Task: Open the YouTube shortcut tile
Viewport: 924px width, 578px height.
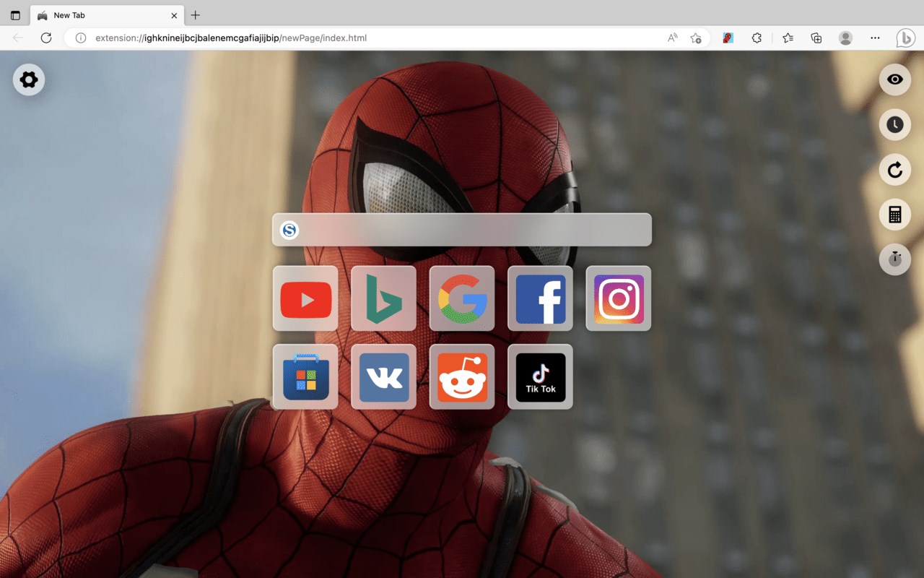Action: [x=305, y=298]
